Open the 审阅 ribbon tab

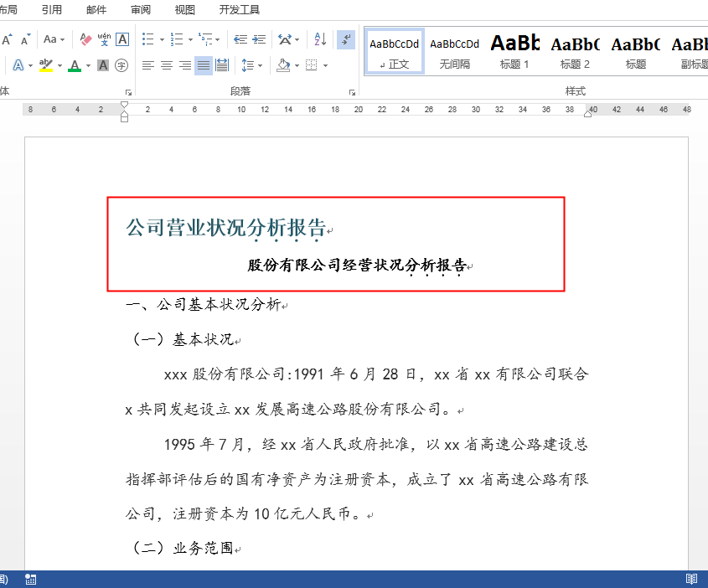coord(141,9)
